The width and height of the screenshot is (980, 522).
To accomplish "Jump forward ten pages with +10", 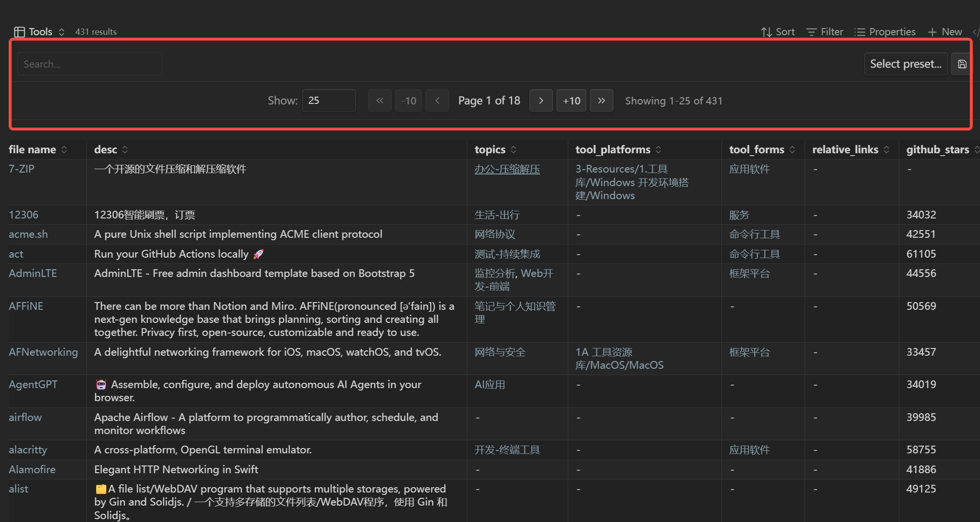I will [571, 101].
